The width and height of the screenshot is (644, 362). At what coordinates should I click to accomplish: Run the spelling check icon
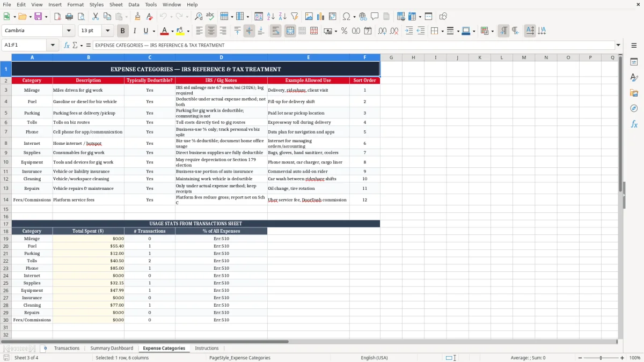[x=210, y=17]
